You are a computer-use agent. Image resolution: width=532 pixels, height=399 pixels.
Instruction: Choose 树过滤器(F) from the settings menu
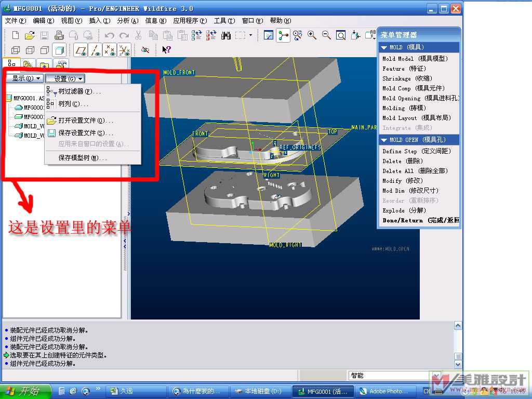click(92, 91)
